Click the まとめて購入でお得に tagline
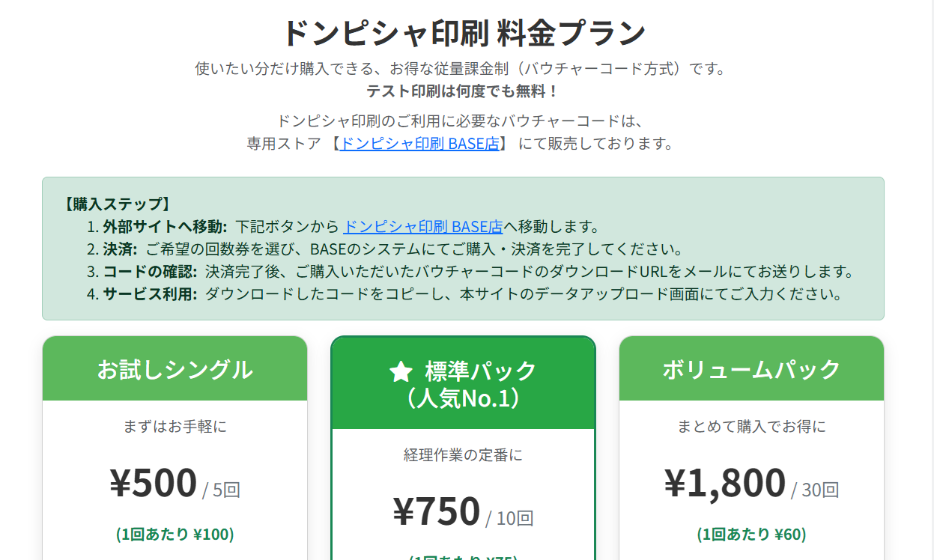 click(751, 427)
